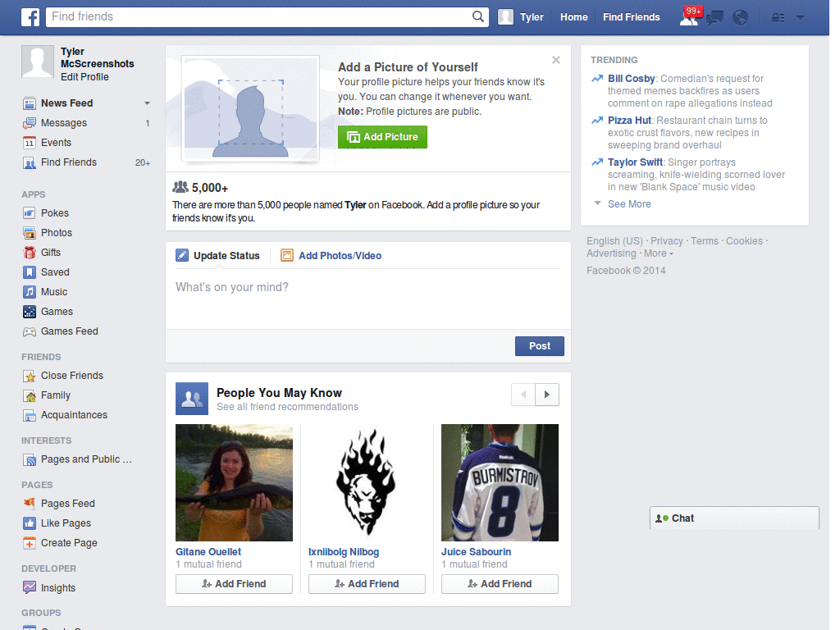Open the Terms footer link
The height and width of the screenshot is (630, 840).
point(705,241)
